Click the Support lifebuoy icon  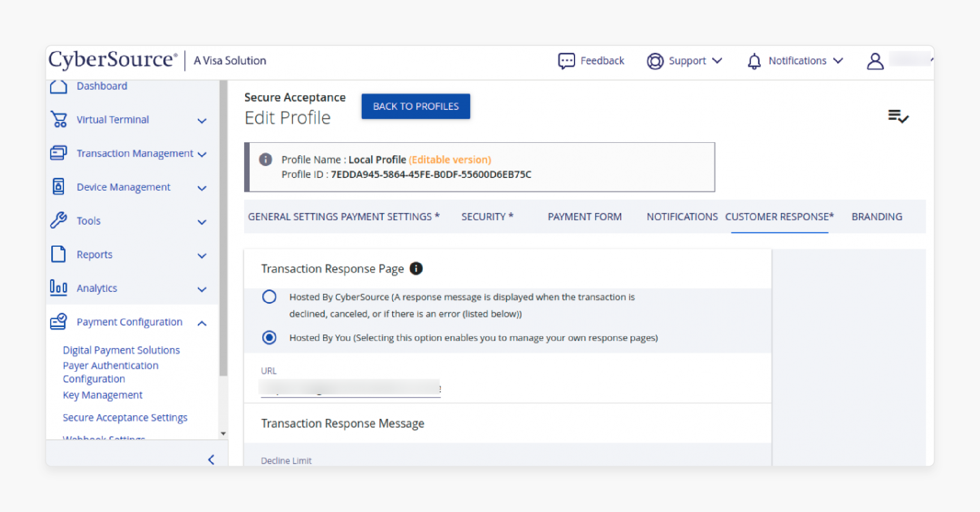pyautogui.click(x=655, y=61)
